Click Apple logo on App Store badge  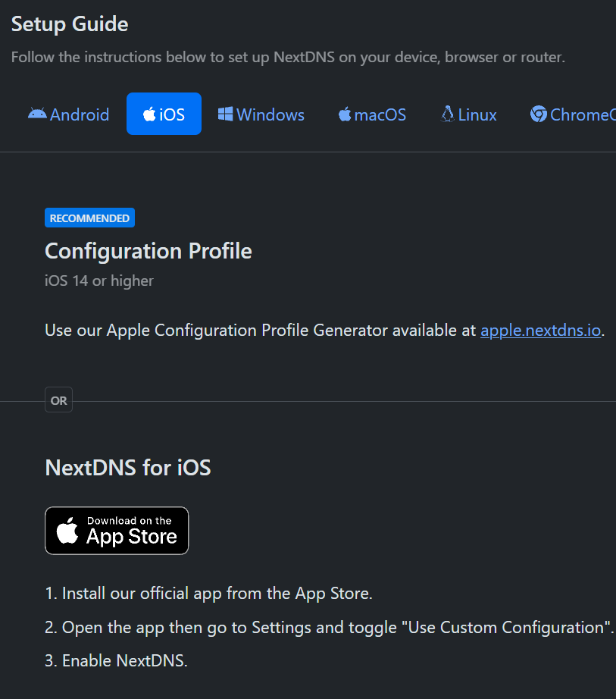click(x=68, y=531)
